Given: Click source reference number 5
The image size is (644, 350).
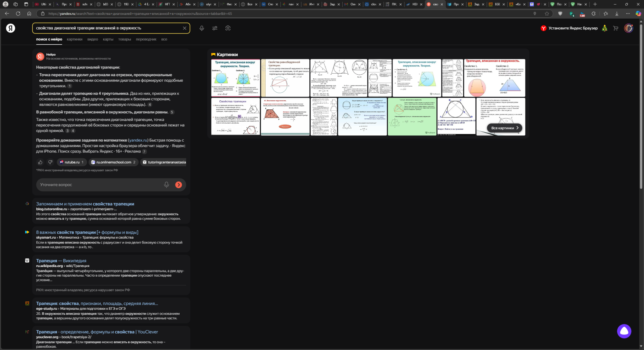Looking at the screenshot, I should 172,112.
